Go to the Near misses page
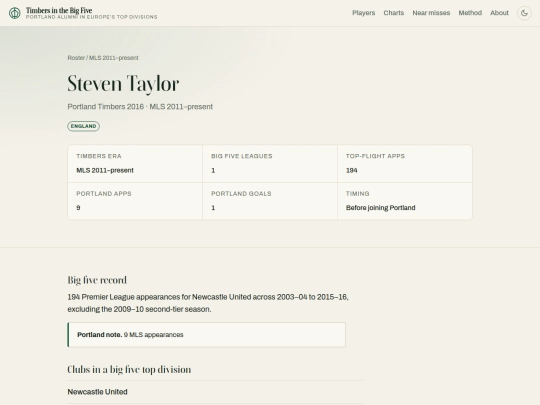 (x=431, y=13)
